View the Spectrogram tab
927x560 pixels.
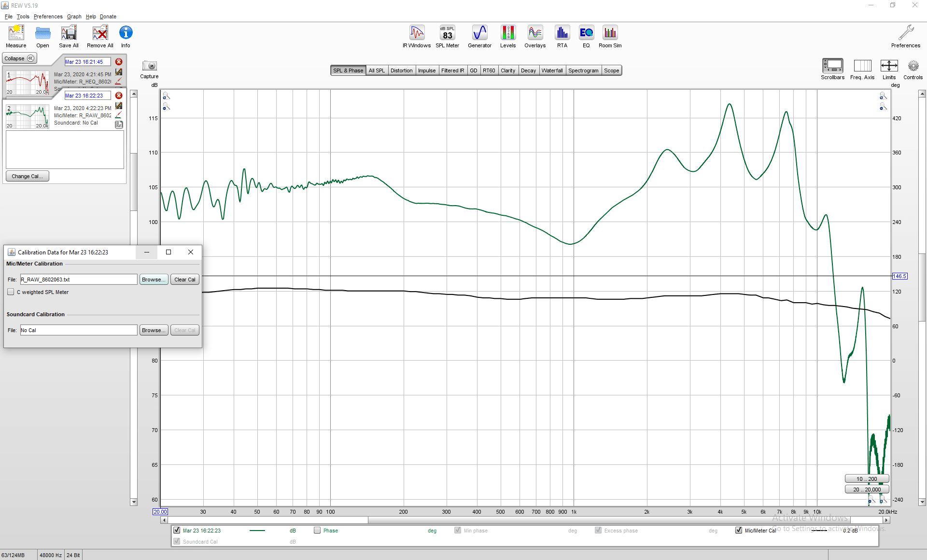pos(583,70)
